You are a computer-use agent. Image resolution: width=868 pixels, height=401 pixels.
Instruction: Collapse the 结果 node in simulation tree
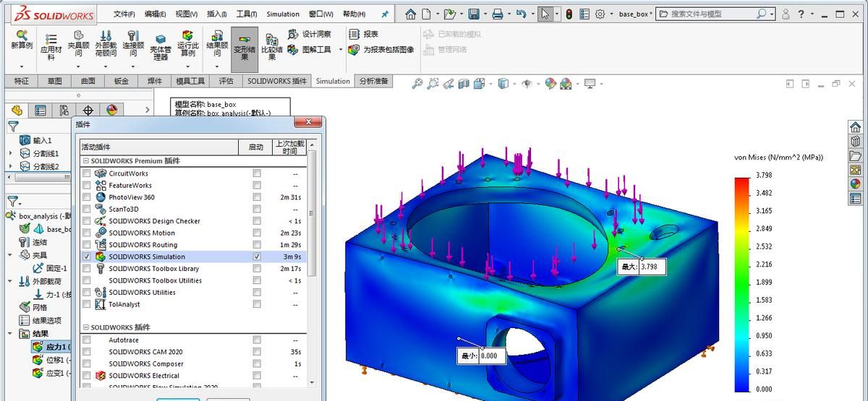click(10, 334)
